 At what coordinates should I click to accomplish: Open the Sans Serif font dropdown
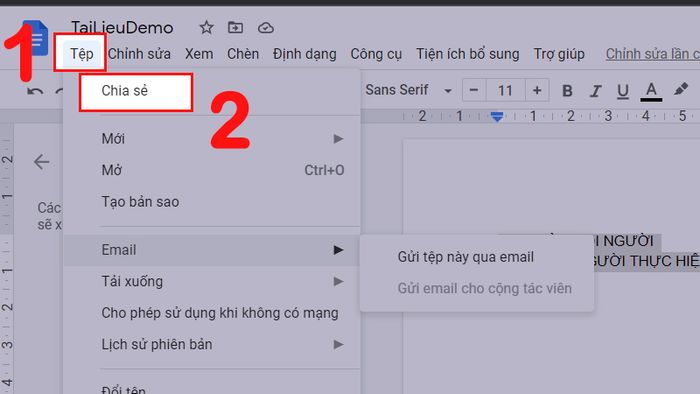408,90
